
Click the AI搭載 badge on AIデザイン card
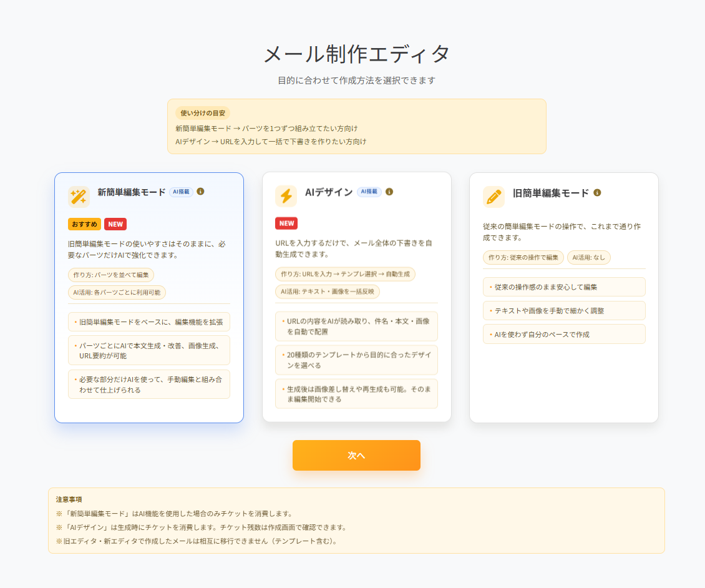point(368,192)
